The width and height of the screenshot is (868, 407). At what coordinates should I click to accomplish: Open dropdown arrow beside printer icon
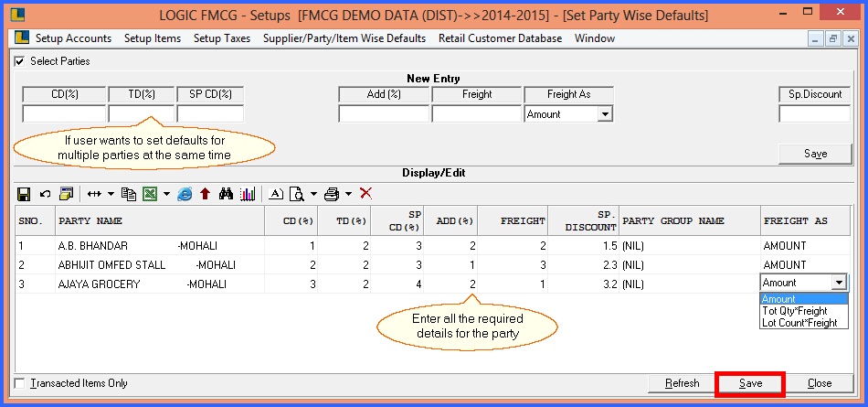click(348, 194)
